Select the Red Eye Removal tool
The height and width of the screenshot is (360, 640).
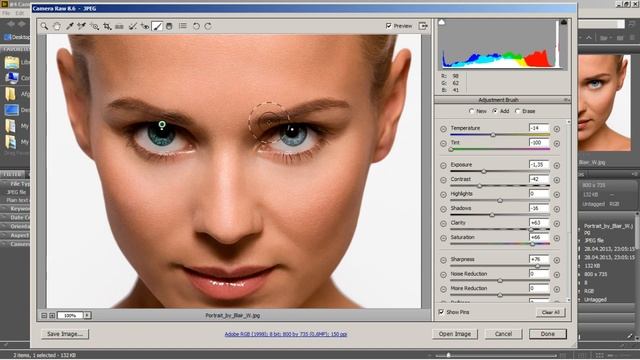(144, 26)
